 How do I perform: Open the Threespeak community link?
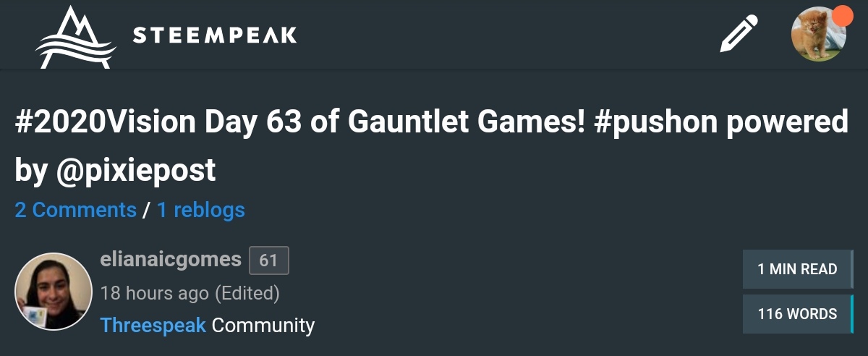tap(153, 325)
